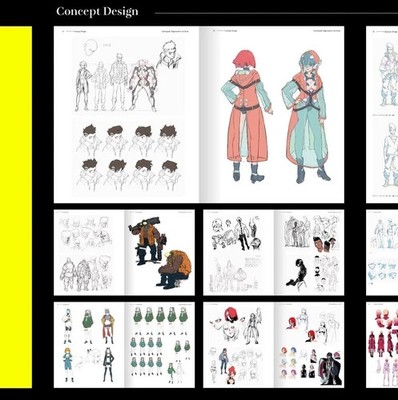Viewport: 398px width, 400px height.
Task: Select the yellow sidebar panel
Action: [16, 207]
